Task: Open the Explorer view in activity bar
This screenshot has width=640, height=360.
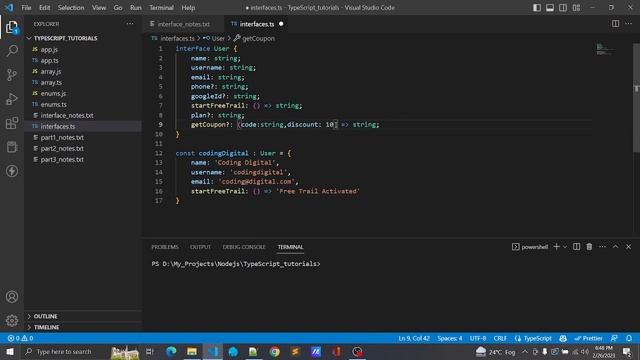Action: point(12,28)
